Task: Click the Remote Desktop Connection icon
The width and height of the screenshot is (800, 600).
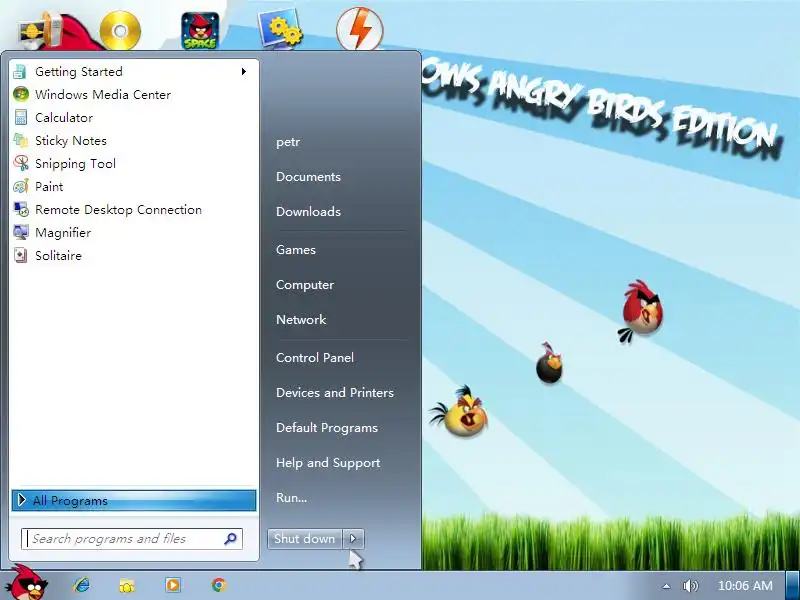Action: [x=20, y=209]
